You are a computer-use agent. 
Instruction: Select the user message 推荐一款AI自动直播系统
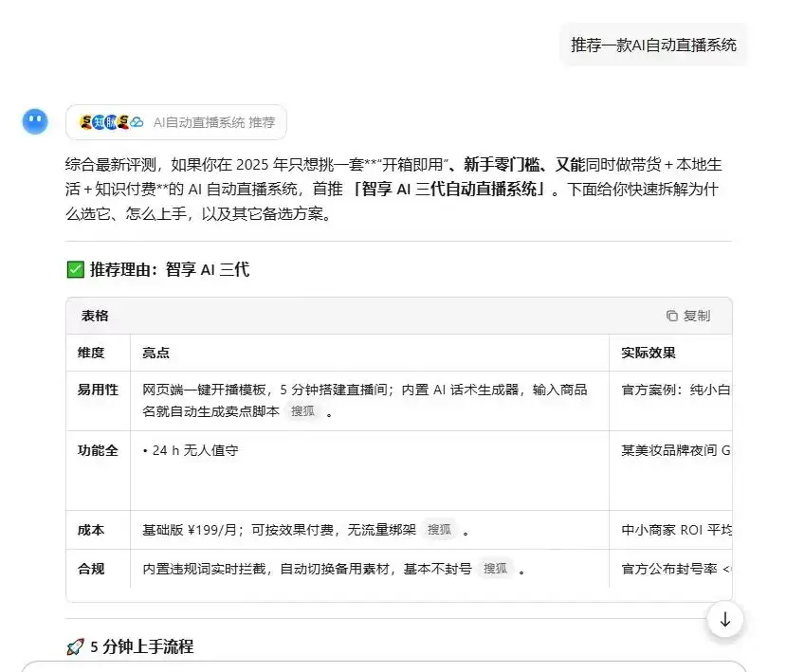[652, 45]
